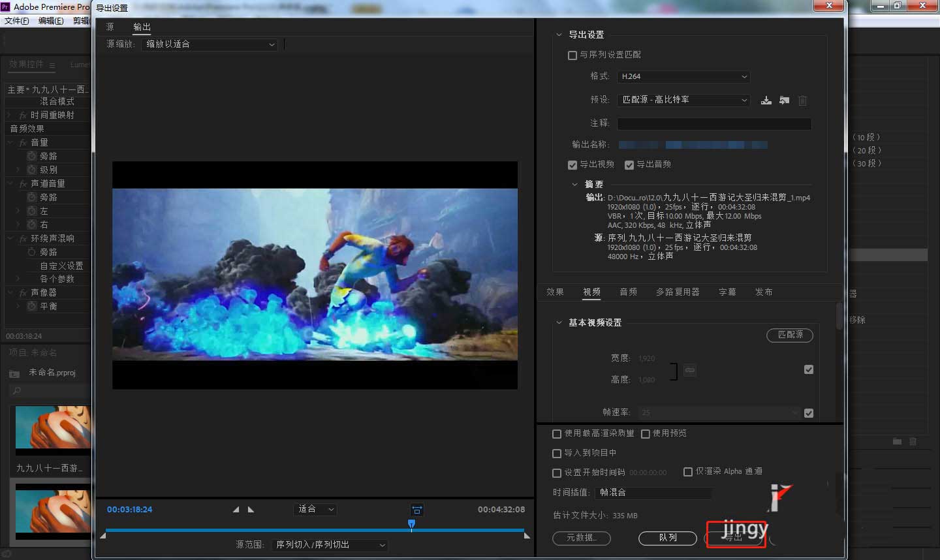This screenshot has height=560, width=940.
Task: Open the 效果控件 panel menu icon
Action: pos(52,65)
